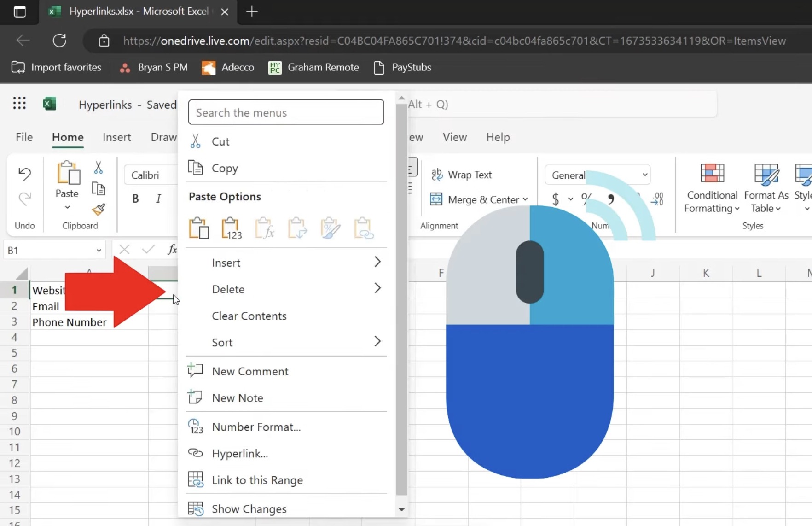Open the Calibri font name box
Image resolution: width=812 pixels, height=526 pixels.
pyautogui.click(x=151, y=175)
